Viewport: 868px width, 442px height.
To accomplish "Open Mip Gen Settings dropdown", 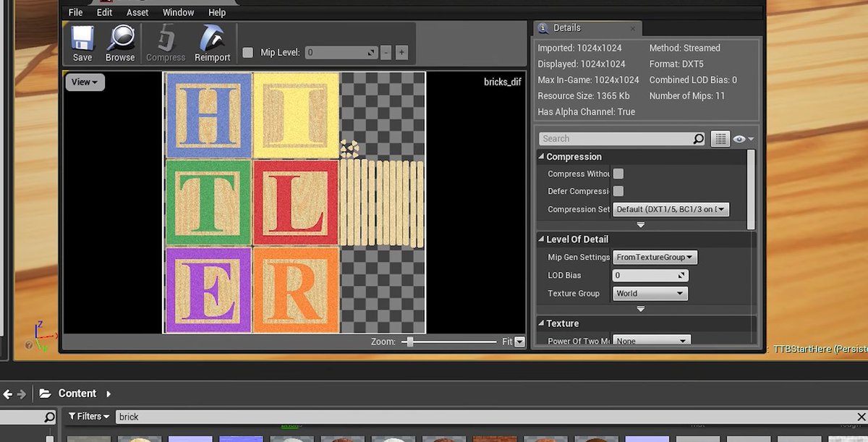I will (655, 257).
